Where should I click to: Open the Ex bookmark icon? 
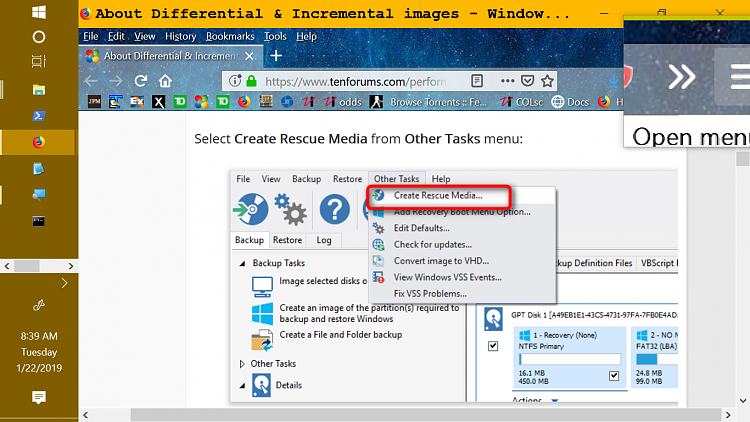tap(137, 101)
